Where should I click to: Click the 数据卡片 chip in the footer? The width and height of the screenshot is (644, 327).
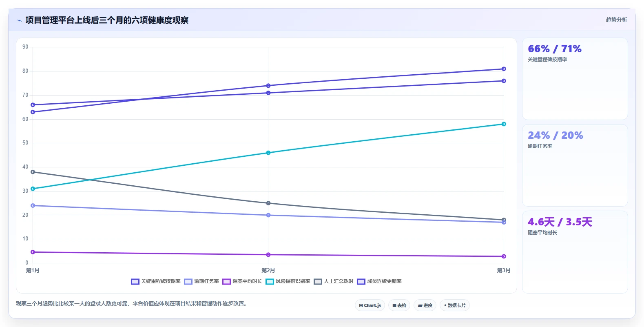coord(455,305)
